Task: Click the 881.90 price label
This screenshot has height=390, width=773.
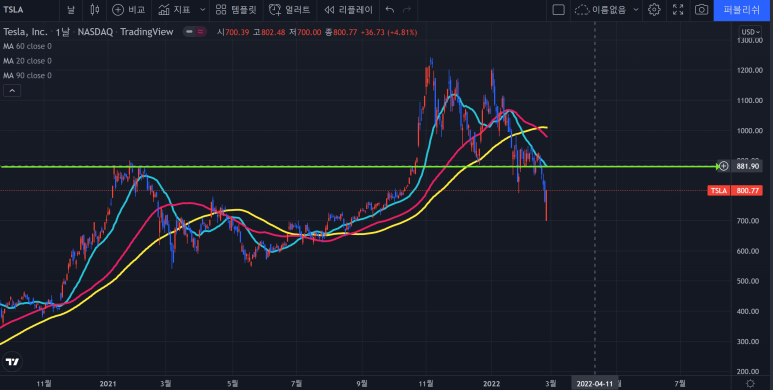Action: click(x=747, y=166)
